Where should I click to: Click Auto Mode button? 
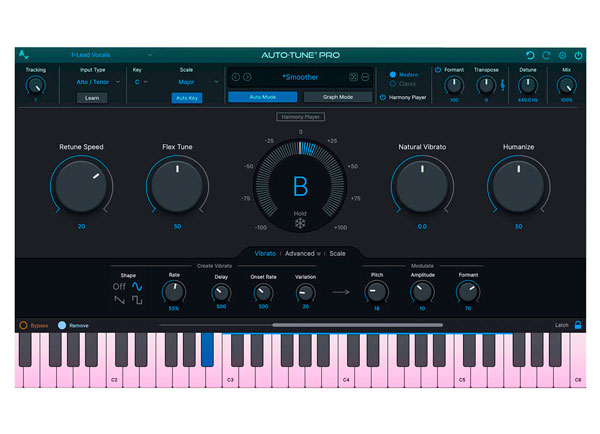pyautogui.click(x=262, y=97)
